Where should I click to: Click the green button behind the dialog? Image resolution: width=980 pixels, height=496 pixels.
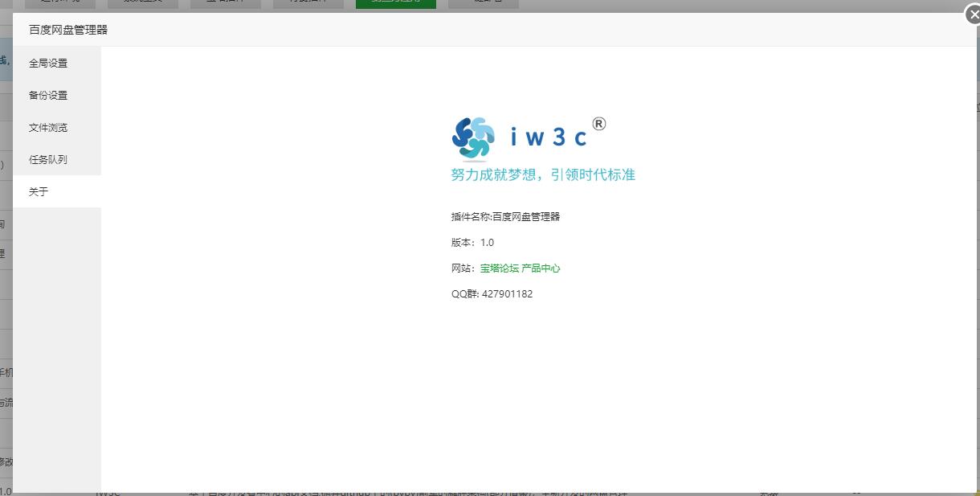click(396, 4)
